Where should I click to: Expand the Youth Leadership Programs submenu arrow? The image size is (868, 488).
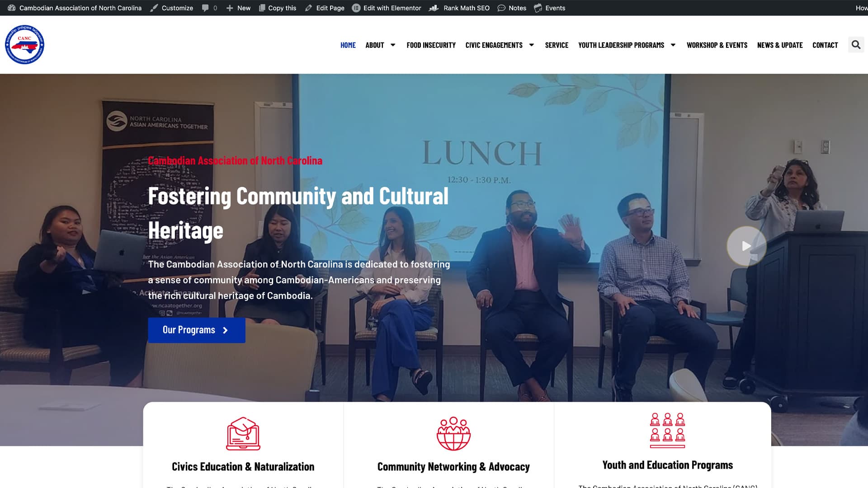click(x=673, y=45)
